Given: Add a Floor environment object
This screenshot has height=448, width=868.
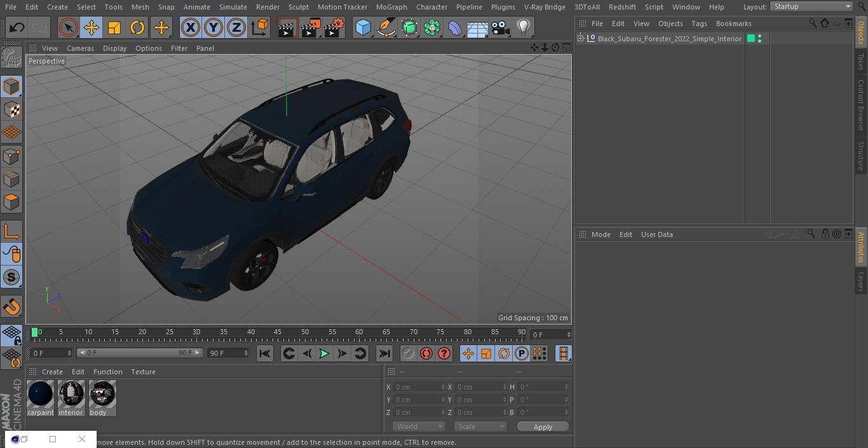Looking at the screenshot, I should 478,27.
